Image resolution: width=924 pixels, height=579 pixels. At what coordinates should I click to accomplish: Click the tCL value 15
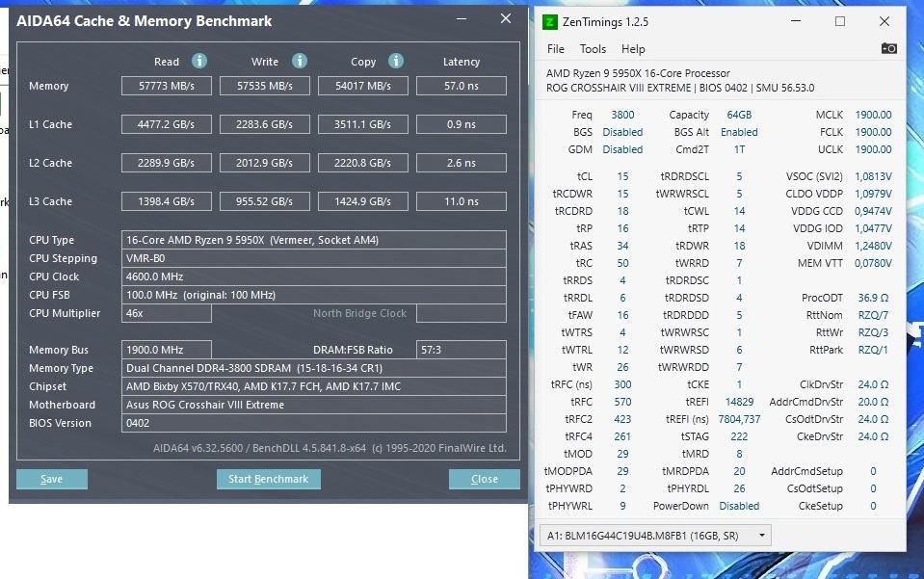point(622,176)
